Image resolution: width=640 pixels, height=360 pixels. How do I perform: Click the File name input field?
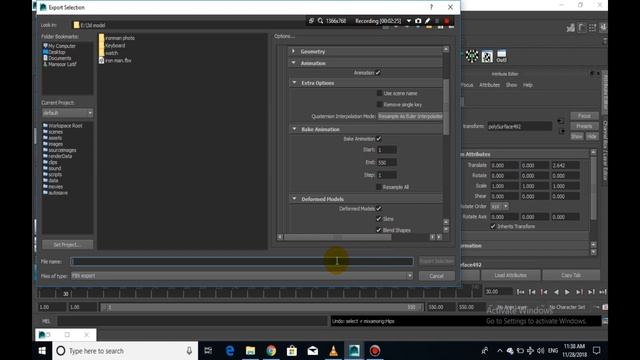coord(242,261)
